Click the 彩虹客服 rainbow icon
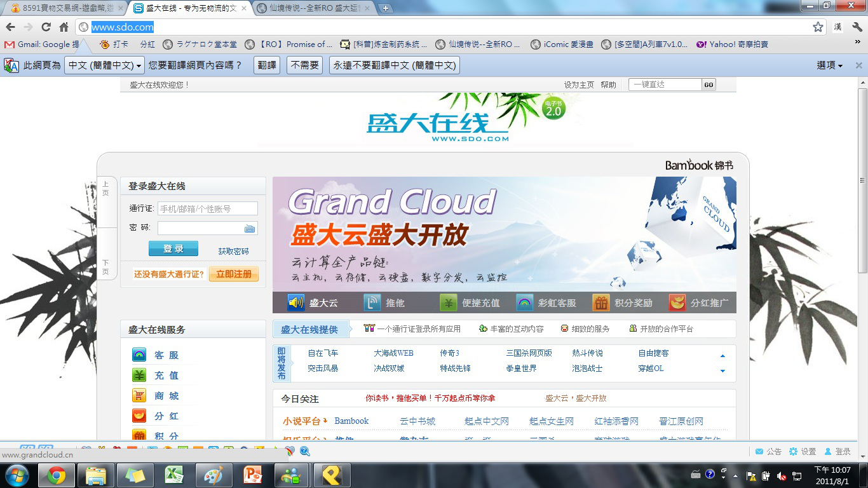Viewport: 868px width, 488px height. tap(525, 302)
